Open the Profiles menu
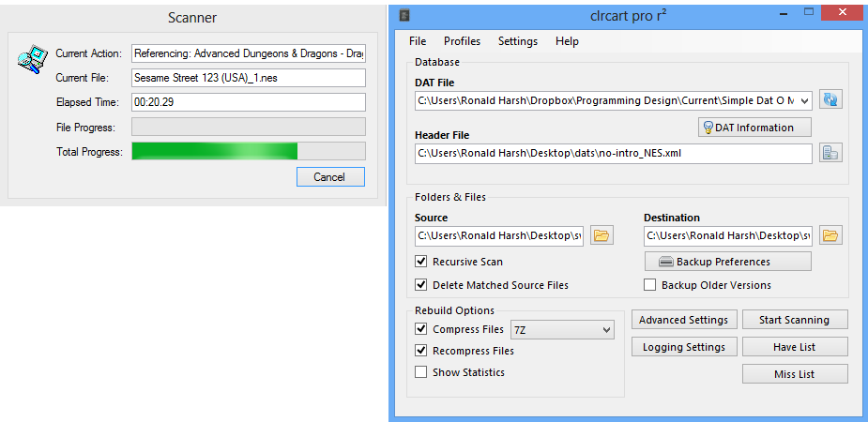This screenshot has height=422, width=868. (x=463, y=41)
